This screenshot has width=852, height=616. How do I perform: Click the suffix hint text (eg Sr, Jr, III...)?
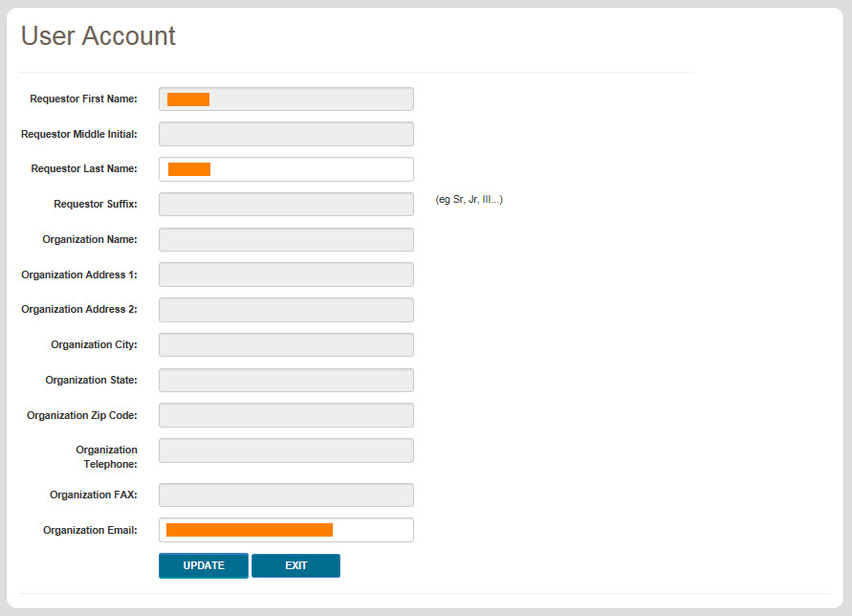469,200
